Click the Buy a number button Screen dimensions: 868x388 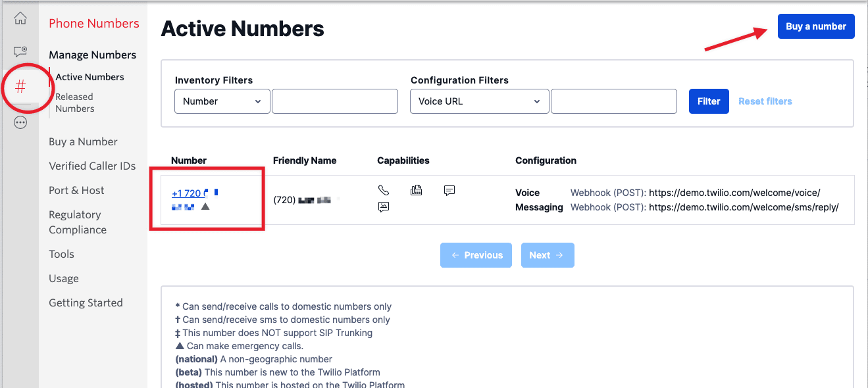coord(816,26)
